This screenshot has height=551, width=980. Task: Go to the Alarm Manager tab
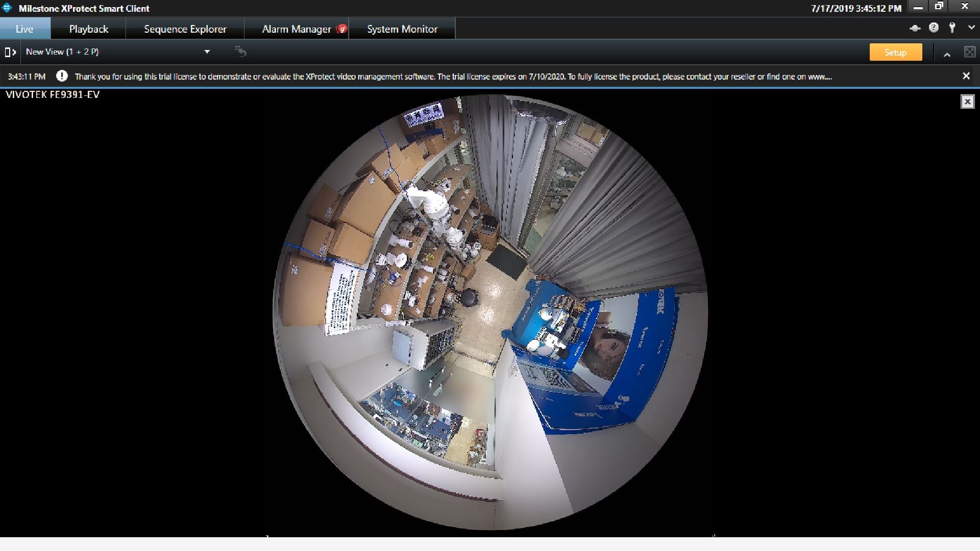(297, 29)
